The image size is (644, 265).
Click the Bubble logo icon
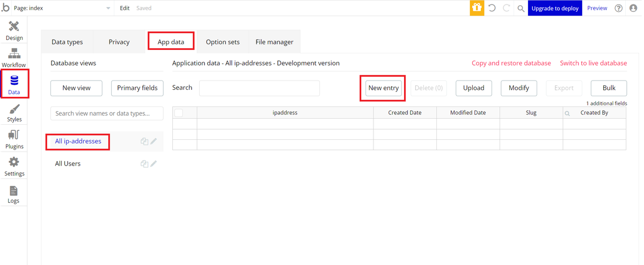pos(5,8)
